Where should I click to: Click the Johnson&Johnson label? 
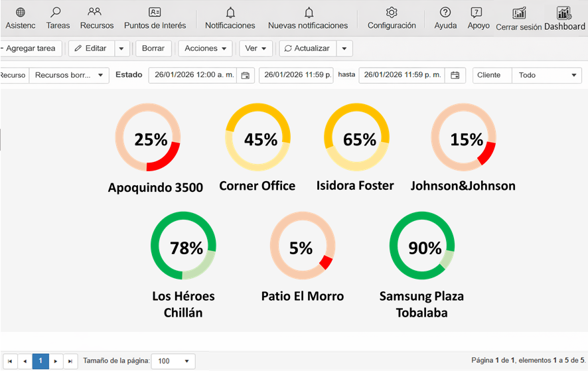[463, 186]
